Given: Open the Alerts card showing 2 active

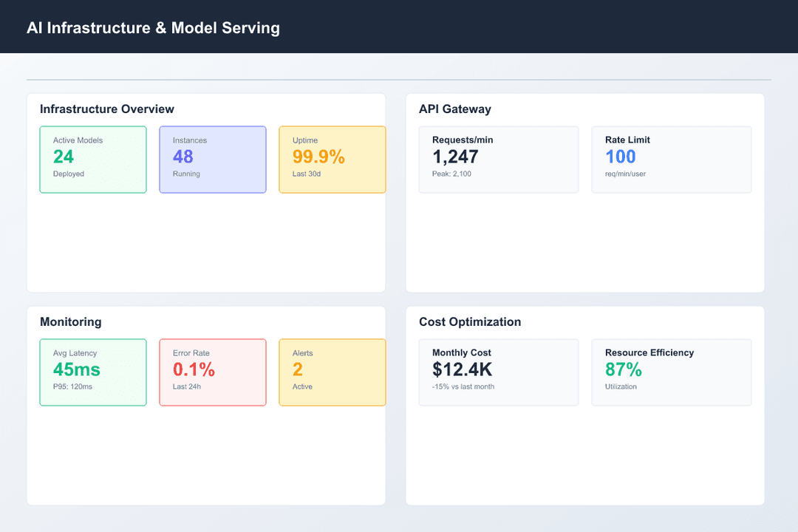Looking at the screenshot, I should 332,372.
